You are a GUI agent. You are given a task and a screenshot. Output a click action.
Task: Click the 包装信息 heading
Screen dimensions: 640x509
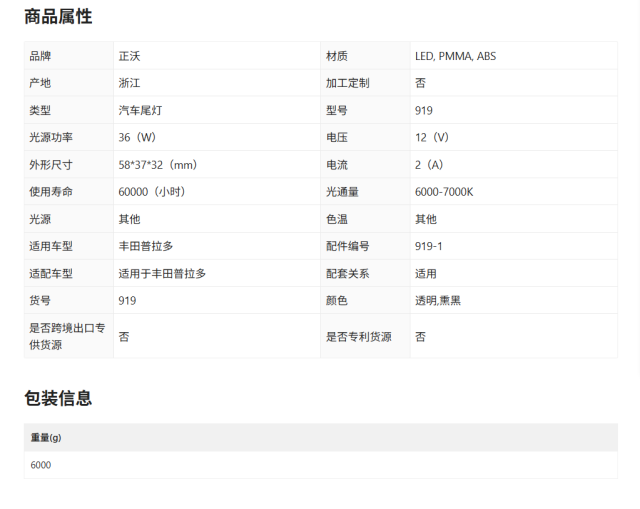(58, 398)
